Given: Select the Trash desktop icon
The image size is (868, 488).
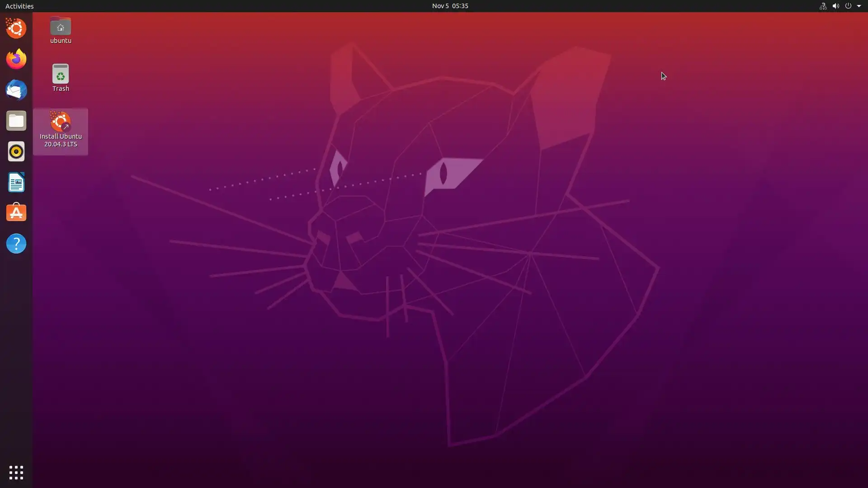Looking at the screenshot, I should (x=61, y=74).
